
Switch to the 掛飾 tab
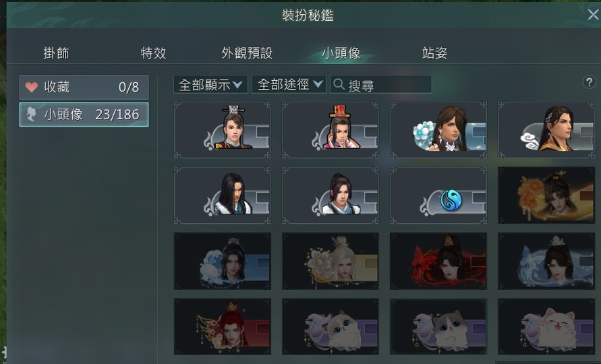click(57, 53)
